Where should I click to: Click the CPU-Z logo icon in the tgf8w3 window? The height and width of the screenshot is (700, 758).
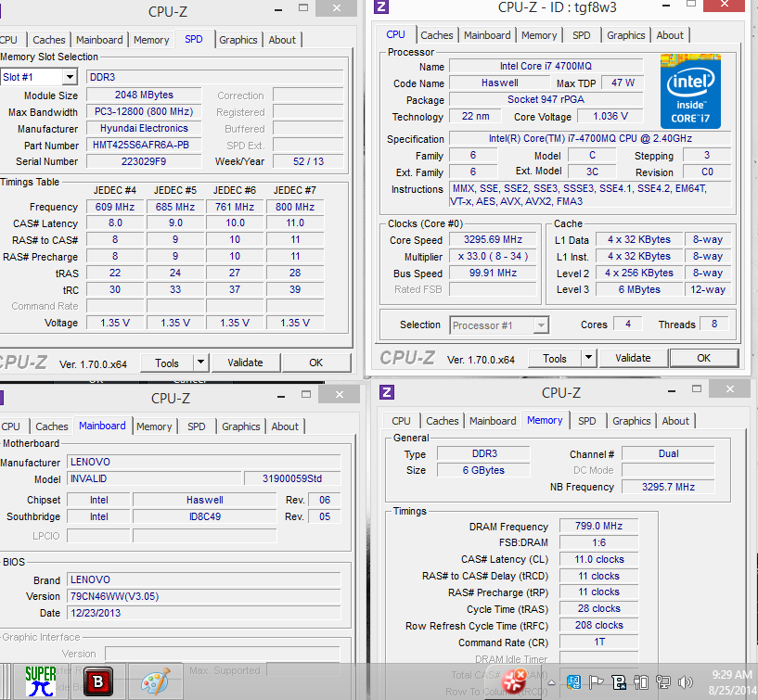point(381,6)
